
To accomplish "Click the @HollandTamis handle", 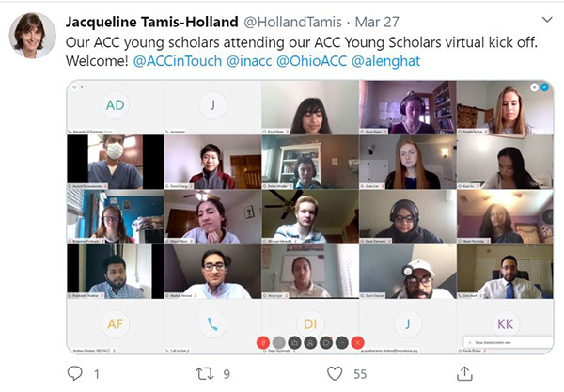I will tap(292, 22).
